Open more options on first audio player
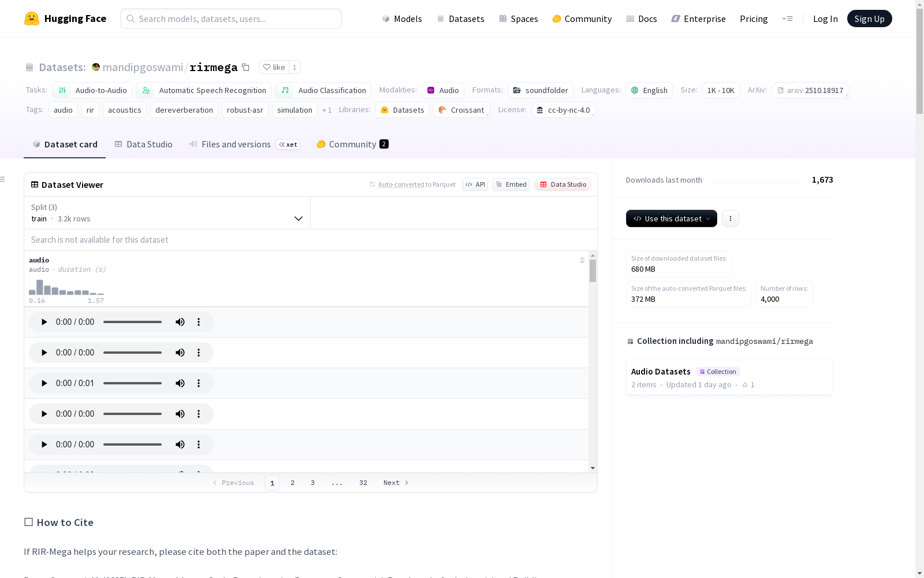Viewport: 924px width, 578px height. click(199, 322)
